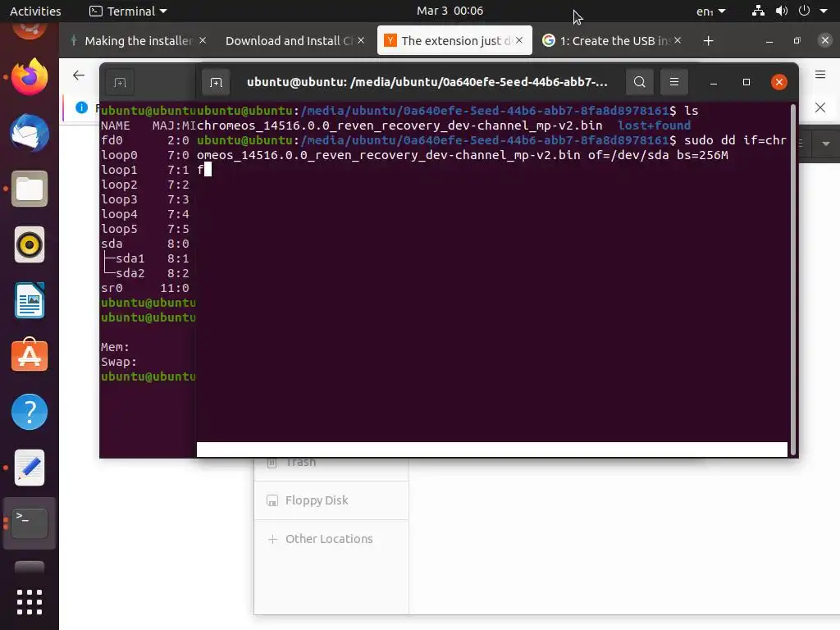Open the browser hamburger menu

coord(820,75)
